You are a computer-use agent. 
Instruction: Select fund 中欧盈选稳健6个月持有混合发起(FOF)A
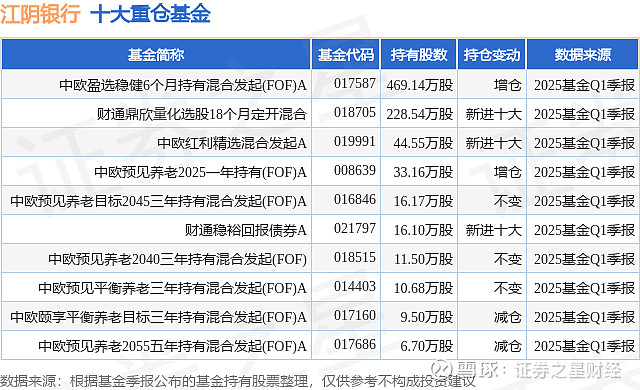coord(183,85)
